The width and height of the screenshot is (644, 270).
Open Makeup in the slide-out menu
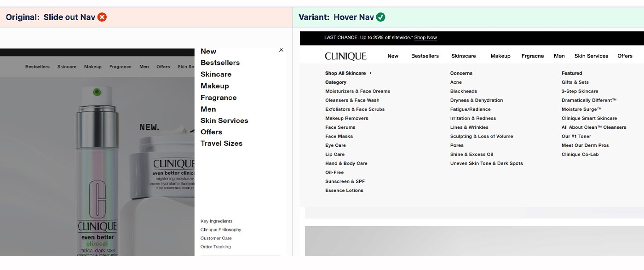point(214,86)
